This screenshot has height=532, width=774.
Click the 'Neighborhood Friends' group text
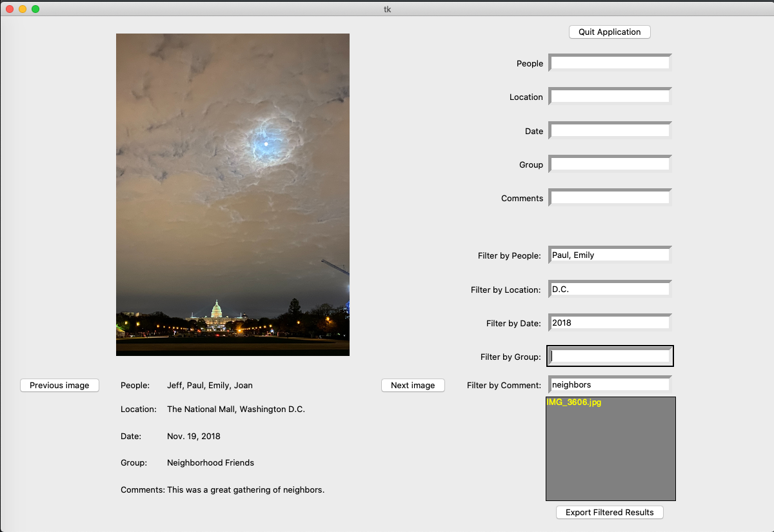(210, 462)
